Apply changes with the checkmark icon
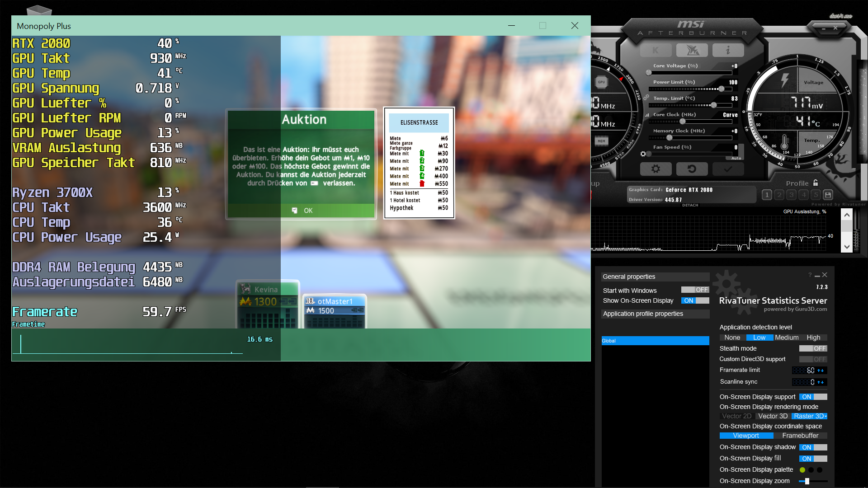 (728, 169)
